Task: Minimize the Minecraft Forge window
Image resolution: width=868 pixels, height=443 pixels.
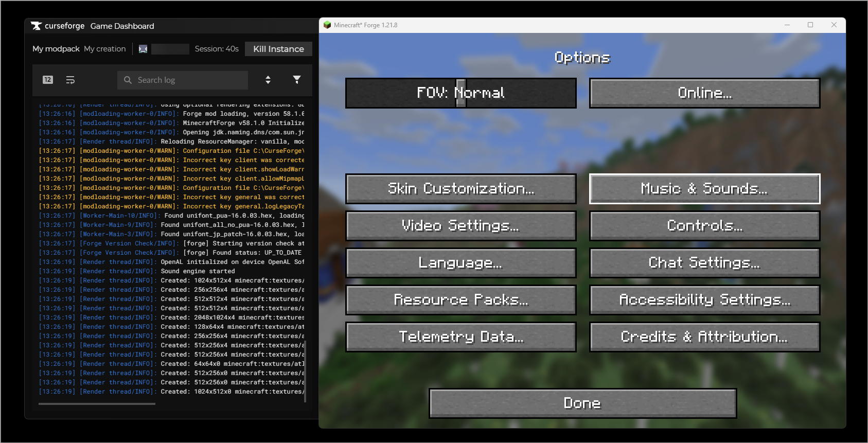Action: click(787, 25)
